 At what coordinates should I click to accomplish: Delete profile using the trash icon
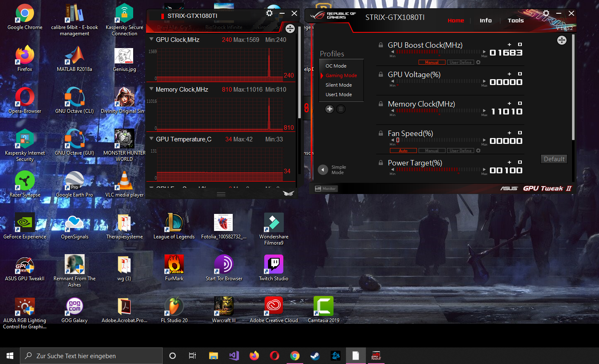pos(341,109)
